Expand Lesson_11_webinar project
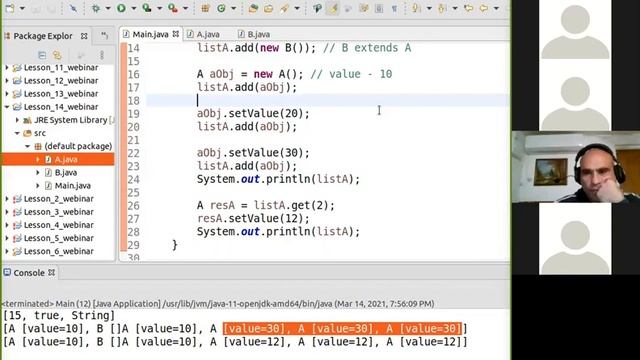This screenshot has width=640, height=360. pyautogui.click(x=7, y=67)
